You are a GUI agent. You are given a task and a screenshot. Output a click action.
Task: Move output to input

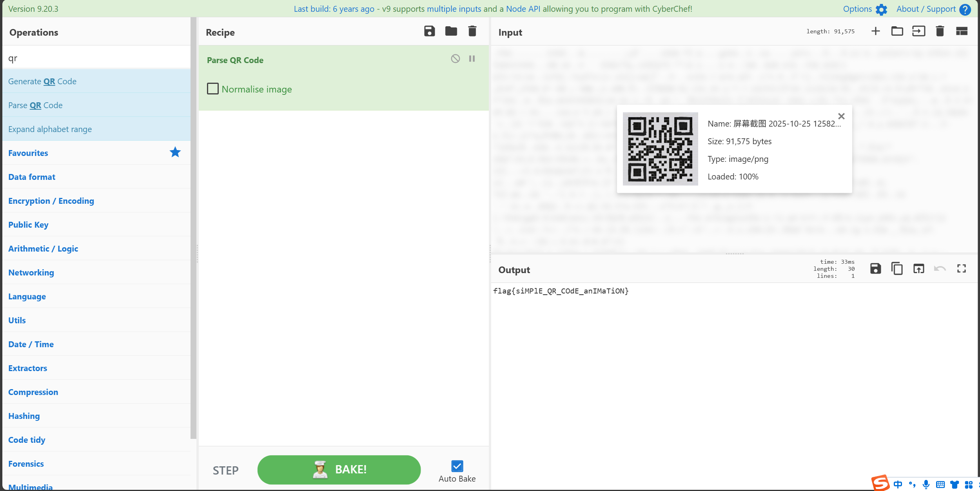[918, 269]
